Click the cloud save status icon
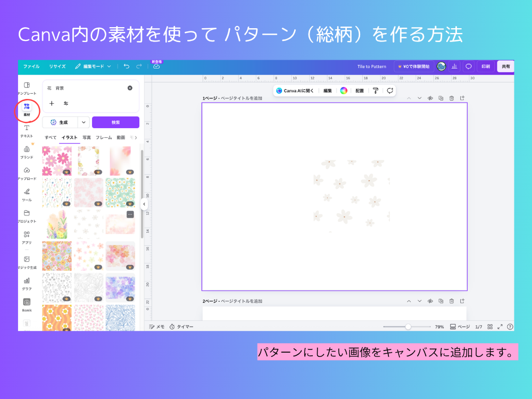Screen dimensions: 532x399 click(156, 66)
